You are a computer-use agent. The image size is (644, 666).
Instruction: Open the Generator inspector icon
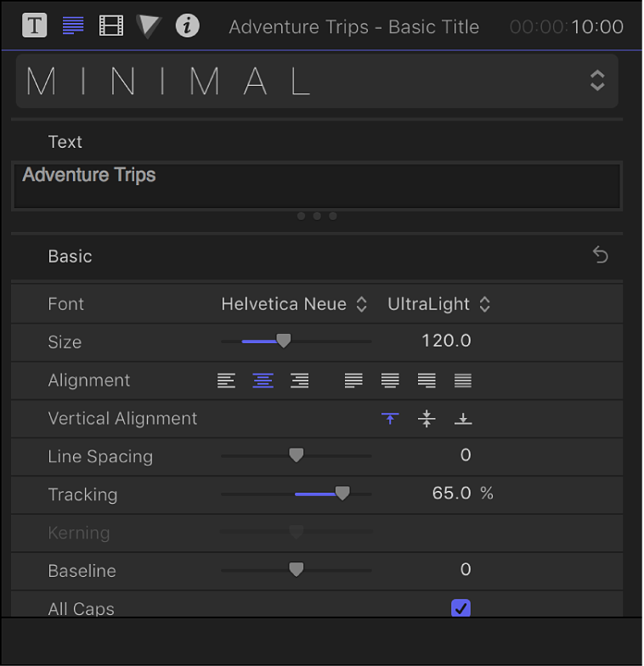tap(150, 25)
